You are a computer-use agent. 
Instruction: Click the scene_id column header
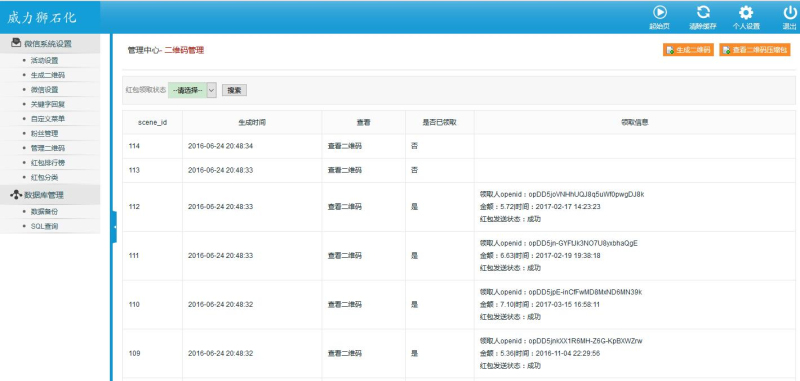pos(153,122)
